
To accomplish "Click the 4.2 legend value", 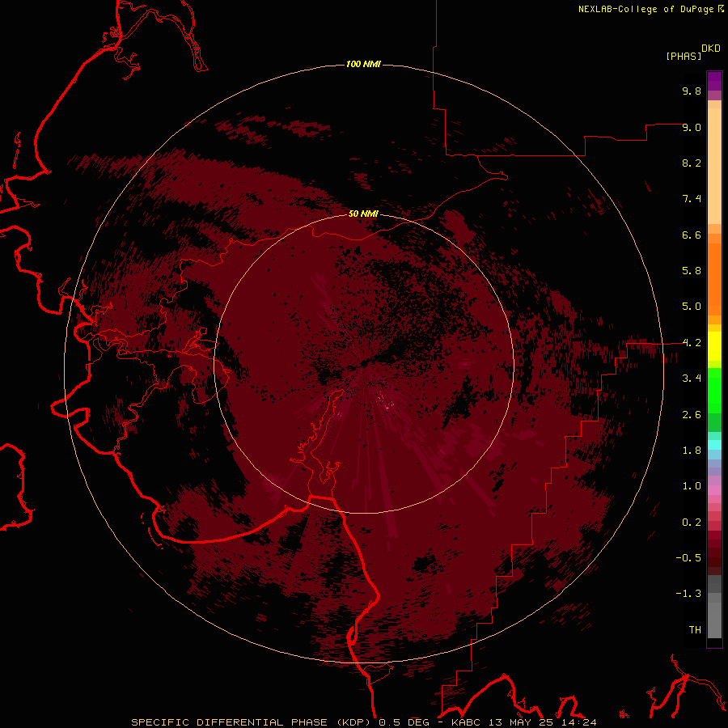I will click(692, 343).
